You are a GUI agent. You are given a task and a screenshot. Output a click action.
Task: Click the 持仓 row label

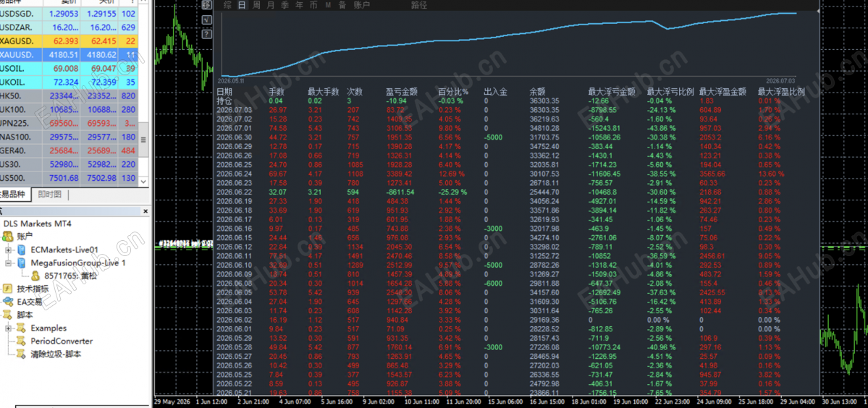224,101
